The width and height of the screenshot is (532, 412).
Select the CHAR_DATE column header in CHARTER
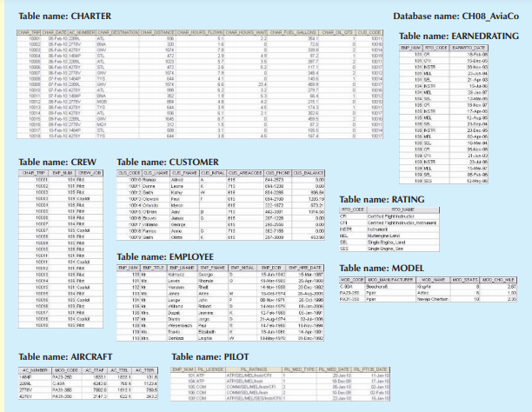[x=55, y=32]
